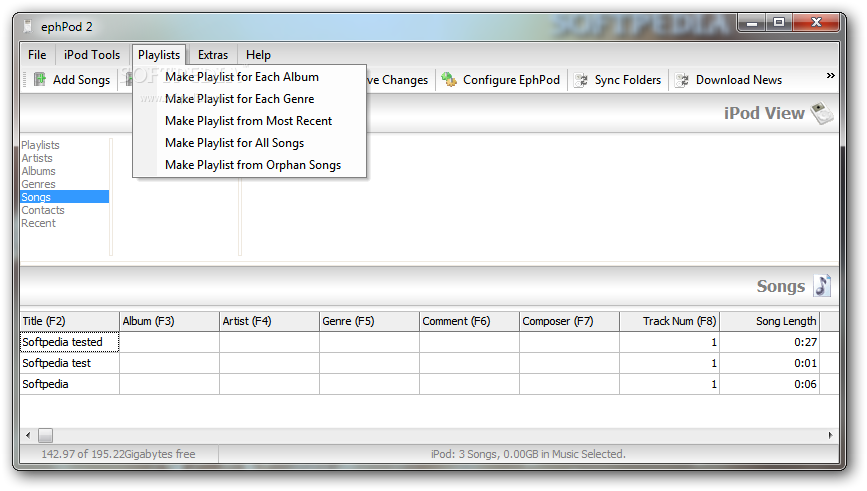Screen dimensions: 867x491
Task: Select Songs in the sidebar list
Action: 65,197
